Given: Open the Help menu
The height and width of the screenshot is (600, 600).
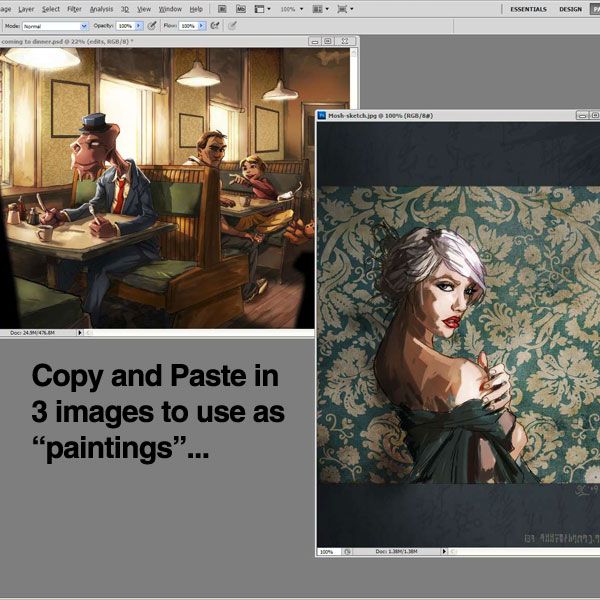Looking at the screenshot, I should click(x=196, y=9).
